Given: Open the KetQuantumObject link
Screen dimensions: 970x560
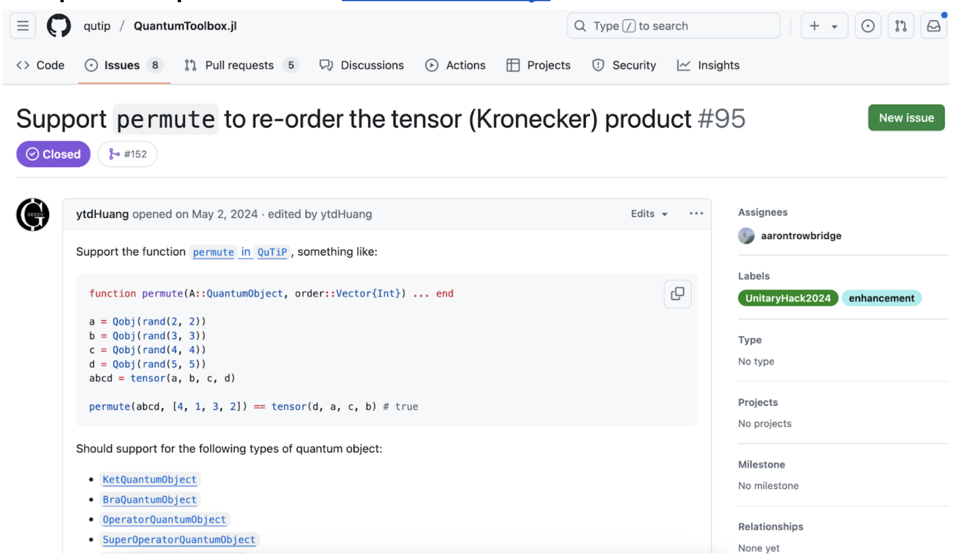Looking at the screenshot, I should (149, 479).
